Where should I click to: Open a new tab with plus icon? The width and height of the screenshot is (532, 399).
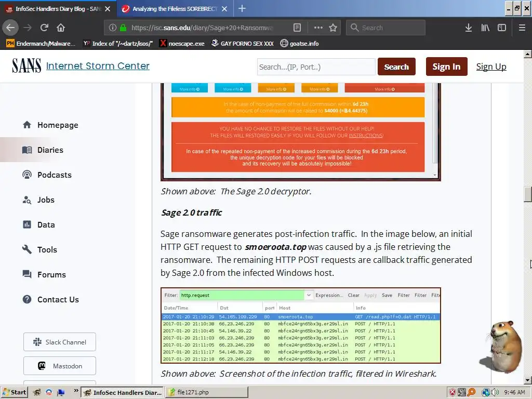pos(242,8)
